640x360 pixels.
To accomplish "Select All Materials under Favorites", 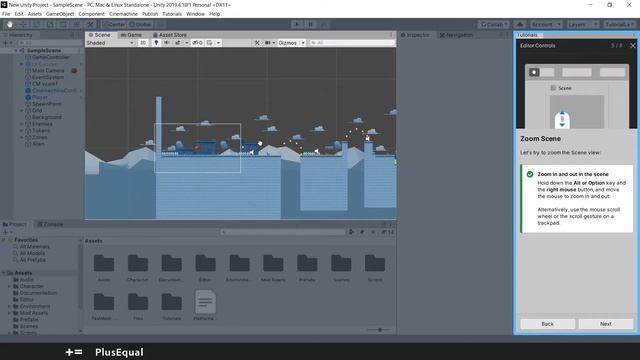I will click(34, 247).
